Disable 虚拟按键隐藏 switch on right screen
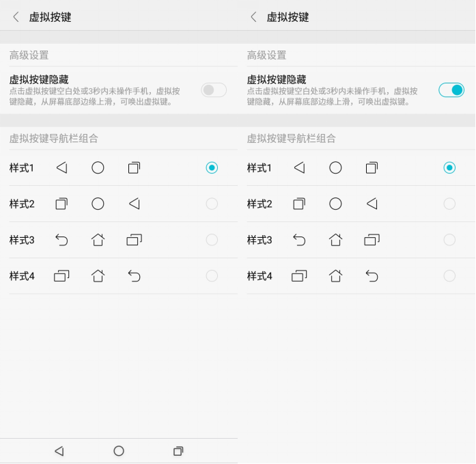Screen dimensions: 476x464 451,90
